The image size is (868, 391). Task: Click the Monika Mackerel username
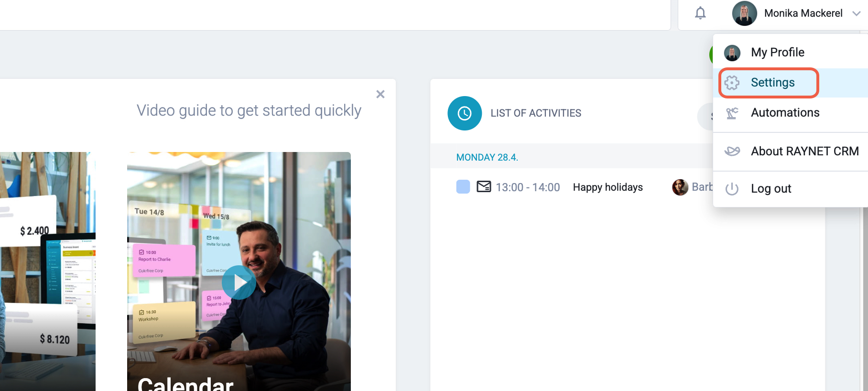(x=803, y=13)
